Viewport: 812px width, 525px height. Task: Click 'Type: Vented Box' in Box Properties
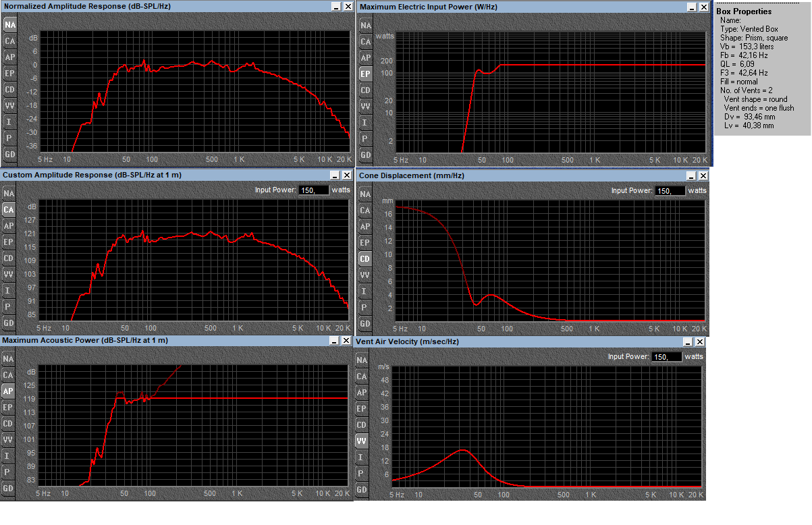(749, 29)
